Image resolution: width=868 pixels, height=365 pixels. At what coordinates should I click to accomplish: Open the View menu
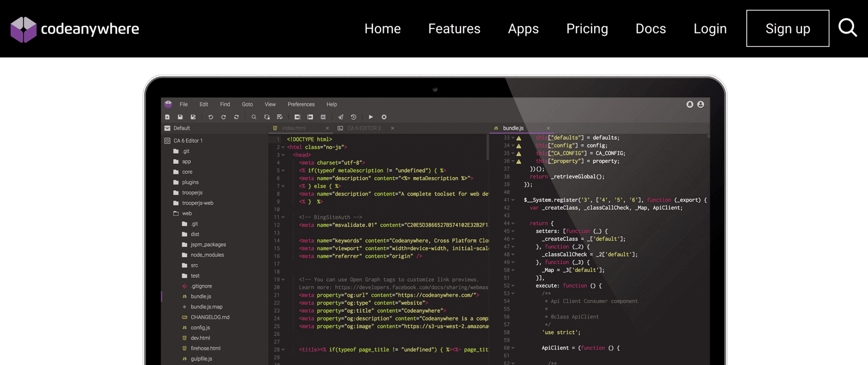pyautogui.click(x=270, y=104)
